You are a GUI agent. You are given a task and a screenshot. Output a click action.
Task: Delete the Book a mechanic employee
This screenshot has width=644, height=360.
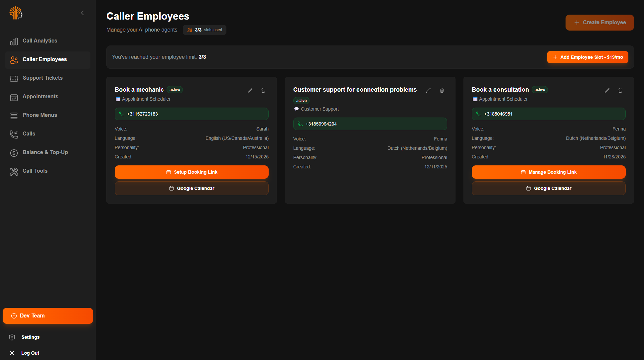(x=263, y=90)
